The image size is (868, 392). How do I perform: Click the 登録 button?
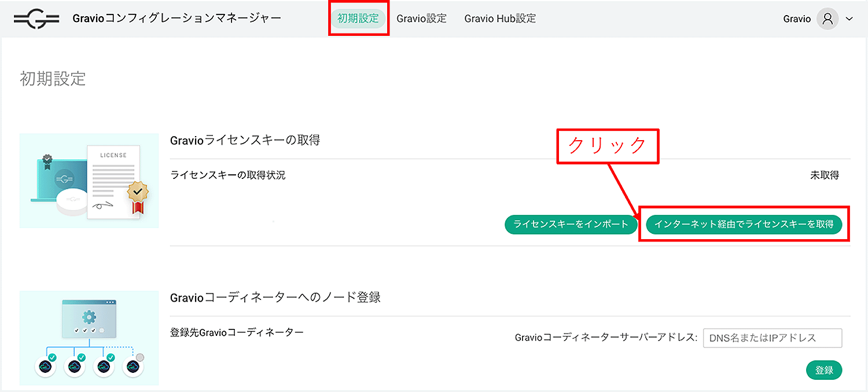(824, 371)
